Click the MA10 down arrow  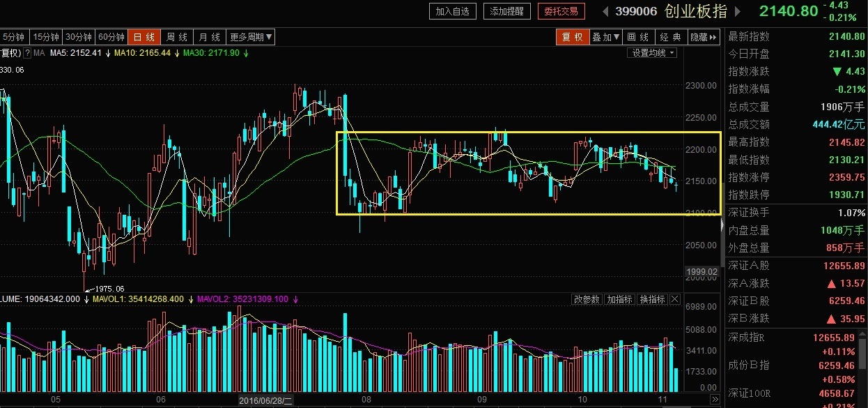(177, 53)
